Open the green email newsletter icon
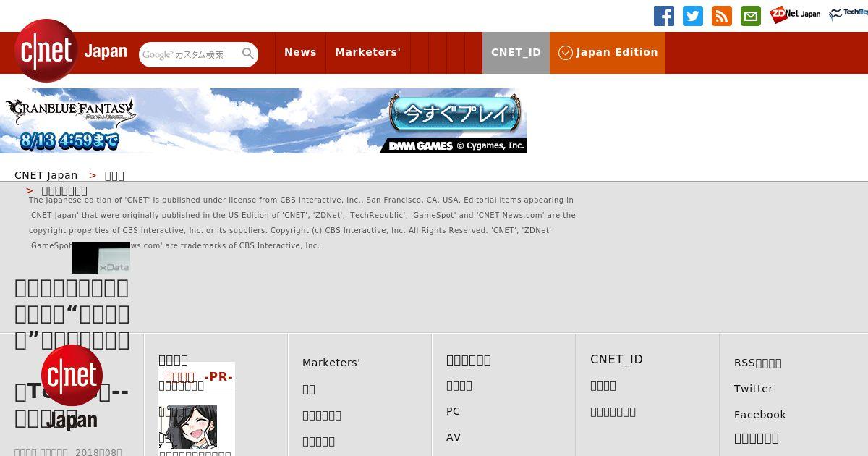 point(751,16)
